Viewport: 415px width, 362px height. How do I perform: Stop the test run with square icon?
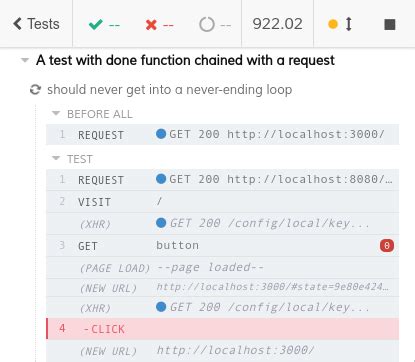[390, 24]
